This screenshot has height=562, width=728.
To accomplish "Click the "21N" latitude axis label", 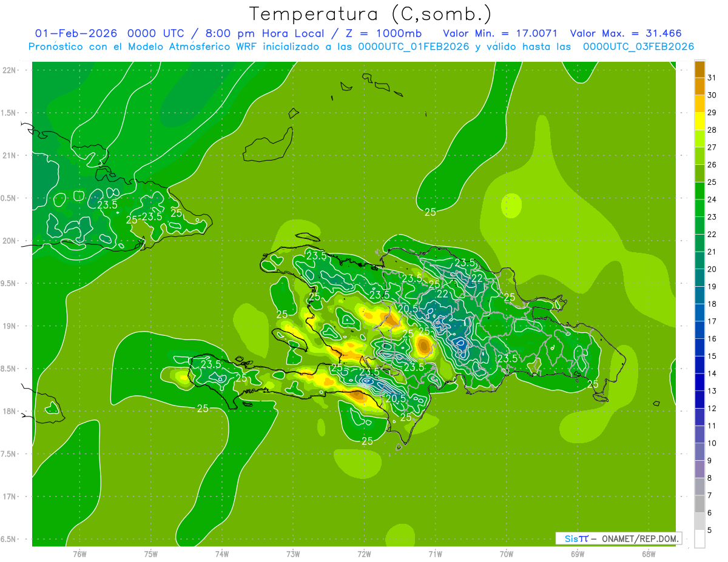I will click(10, 156).
